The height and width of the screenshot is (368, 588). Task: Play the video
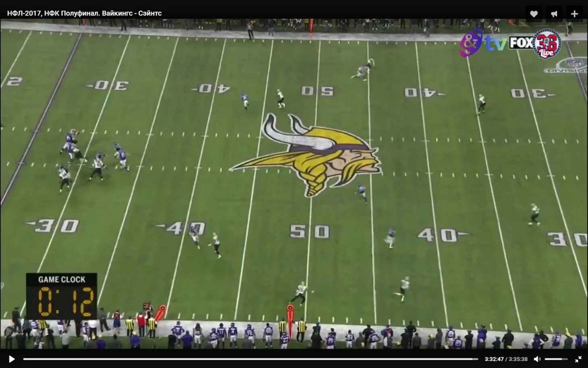[12, 359]
